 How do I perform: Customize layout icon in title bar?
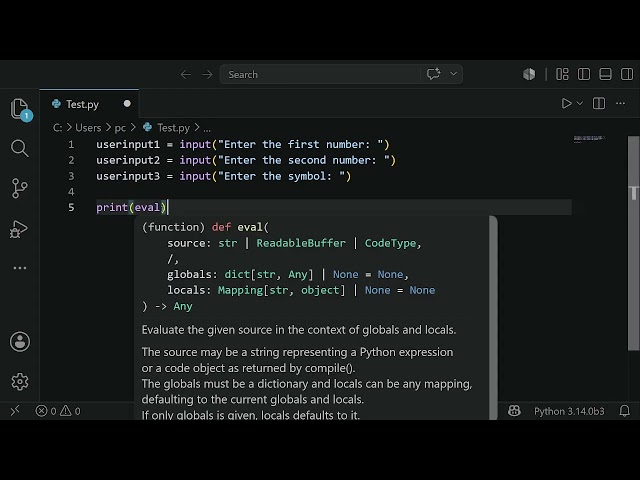click(x=562, y=74)
